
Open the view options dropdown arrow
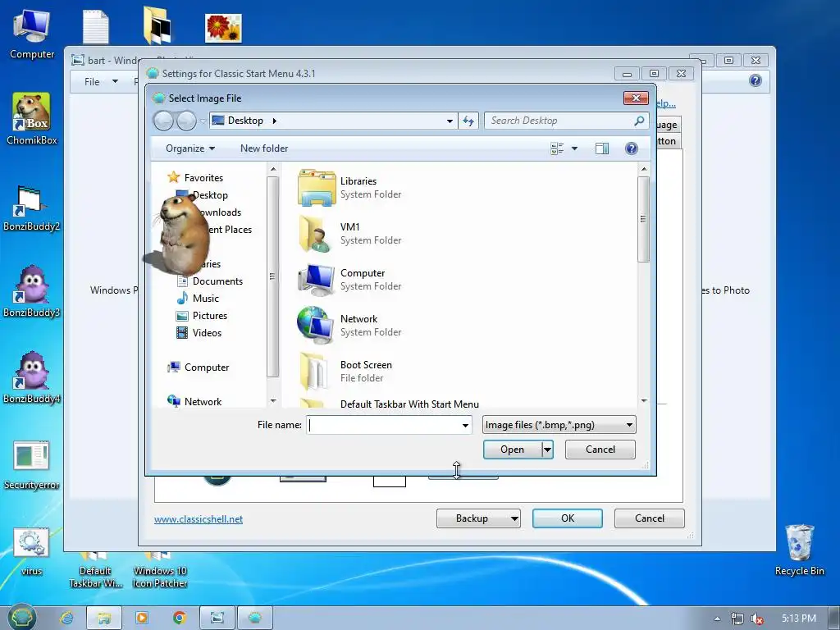(x=574, y=148)
